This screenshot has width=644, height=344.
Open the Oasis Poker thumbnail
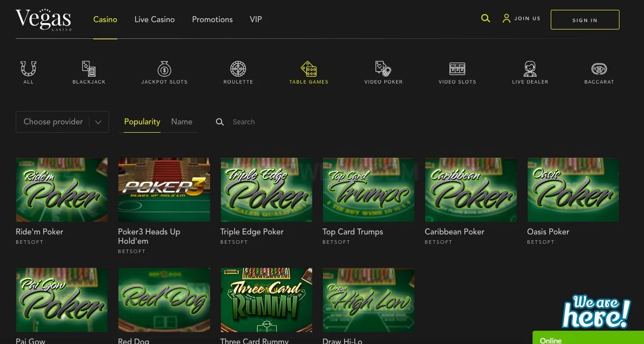573,190
